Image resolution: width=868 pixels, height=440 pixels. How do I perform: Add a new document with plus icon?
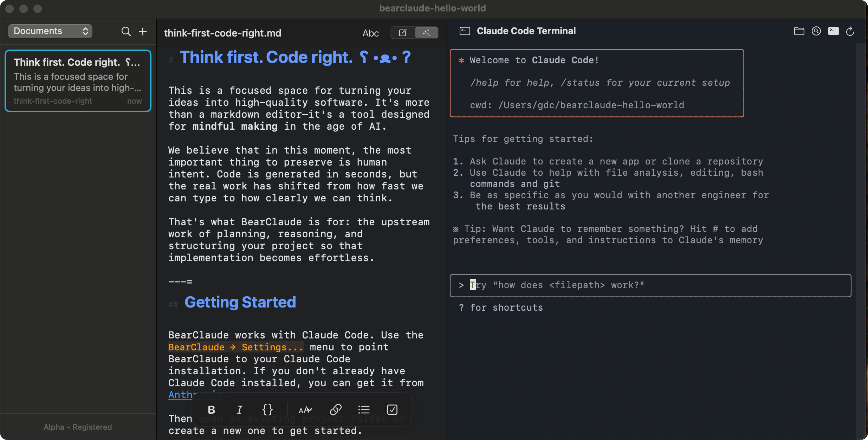click(x=143, y=32)
